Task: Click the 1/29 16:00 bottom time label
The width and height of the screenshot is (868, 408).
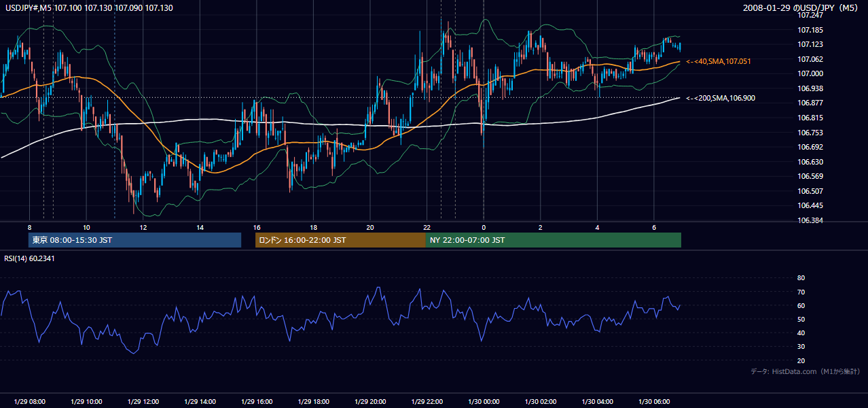Action: coord(256,402)
